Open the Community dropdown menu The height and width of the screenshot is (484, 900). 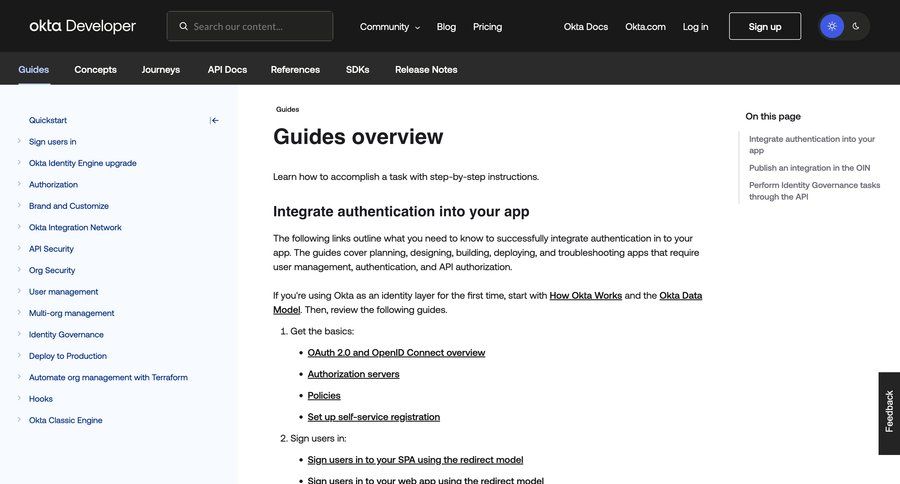390,26
